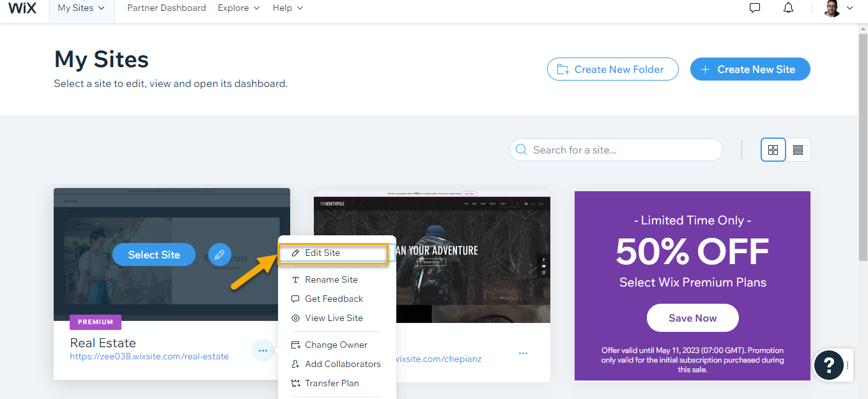Click Save Now on the promotion banner
Screen dimensions: 868x399
(x=692, y=318)
